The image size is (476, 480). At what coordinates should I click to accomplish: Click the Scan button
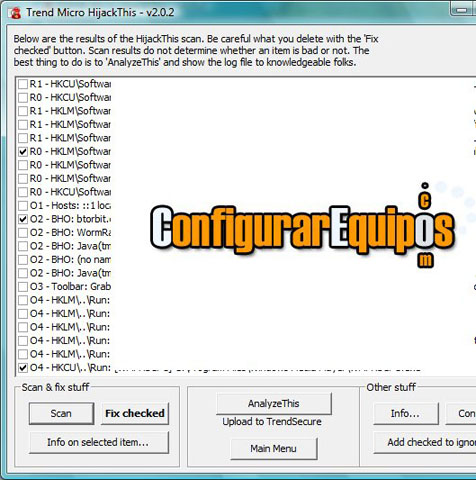point(61,413)
